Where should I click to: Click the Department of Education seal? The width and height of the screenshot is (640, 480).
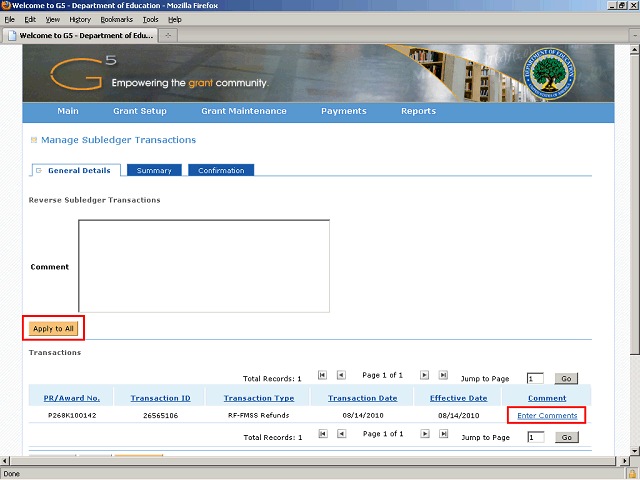549,74
